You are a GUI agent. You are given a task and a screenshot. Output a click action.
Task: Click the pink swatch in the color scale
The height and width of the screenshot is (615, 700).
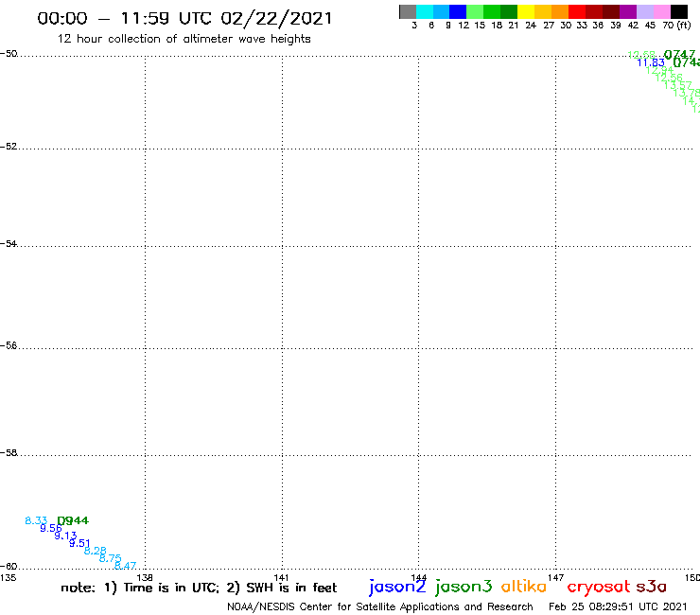point(661,11)
